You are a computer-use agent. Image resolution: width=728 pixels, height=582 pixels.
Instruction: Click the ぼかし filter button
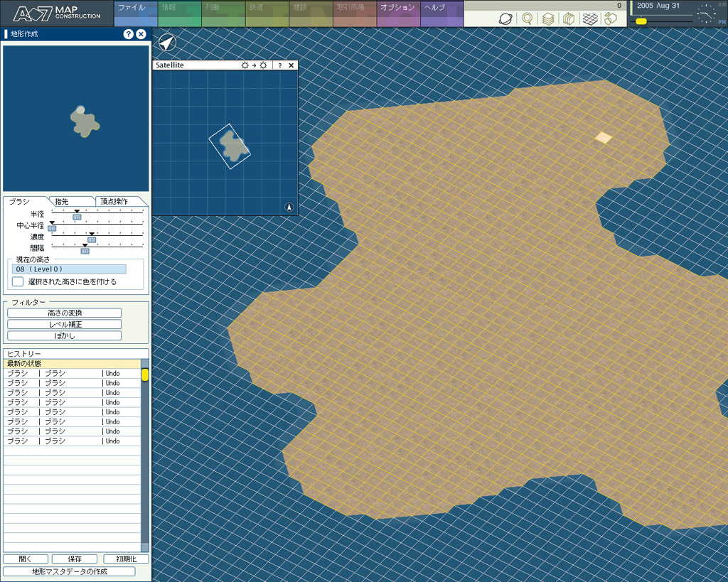(65, 335)
